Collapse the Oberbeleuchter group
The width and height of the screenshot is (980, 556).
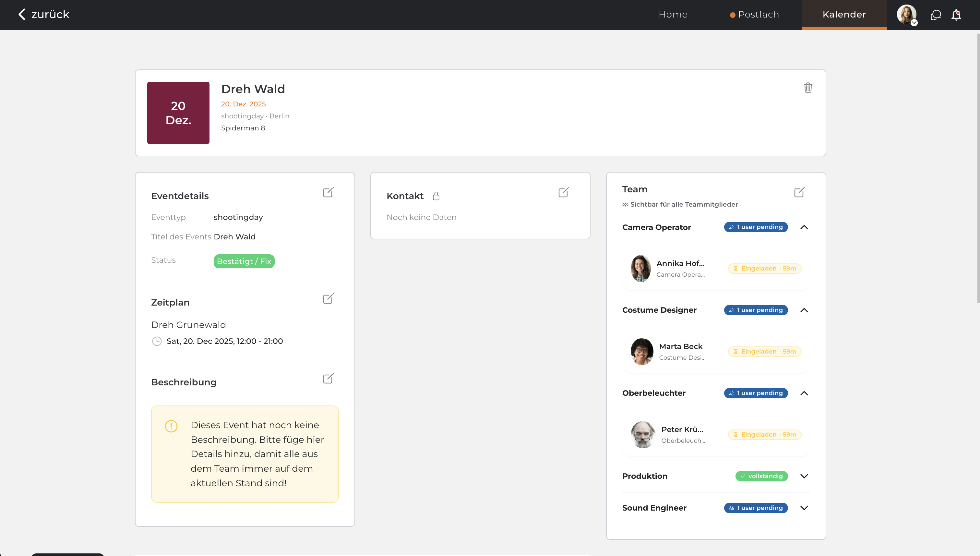[804, 393]
